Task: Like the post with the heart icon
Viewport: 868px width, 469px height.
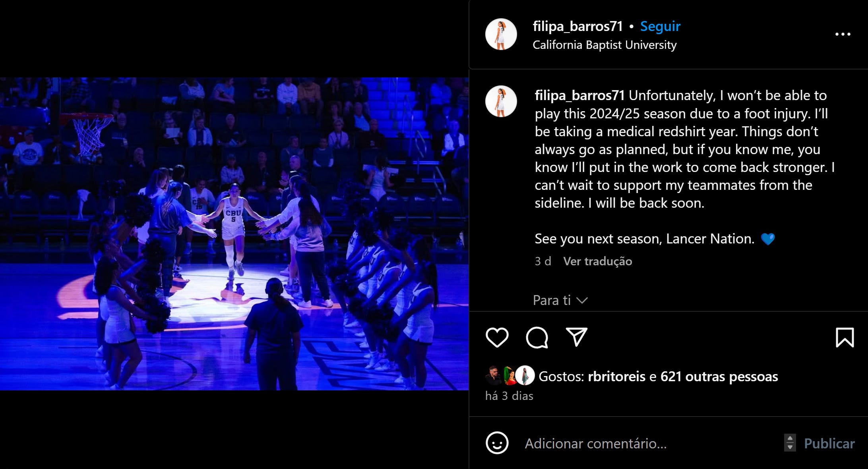Action: pos(497,338)
